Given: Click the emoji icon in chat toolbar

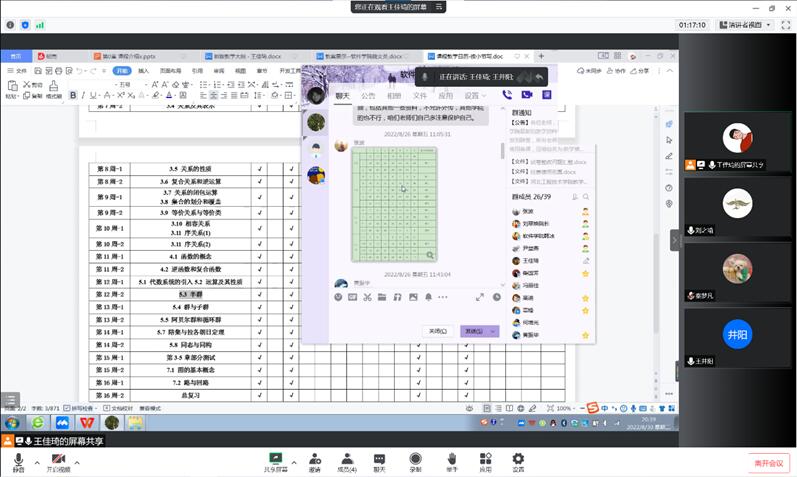Looking at the screenshot, I should [x=339, y=297].
